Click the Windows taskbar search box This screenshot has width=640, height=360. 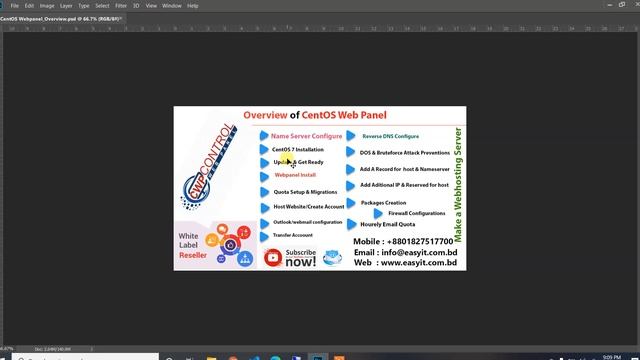coord(85,357)
